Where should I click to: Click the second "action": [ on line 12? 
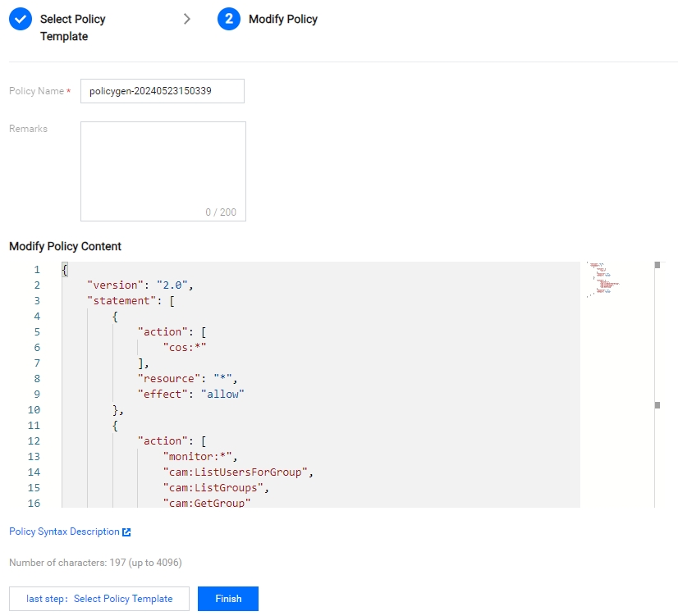click(x=172, y=440)
